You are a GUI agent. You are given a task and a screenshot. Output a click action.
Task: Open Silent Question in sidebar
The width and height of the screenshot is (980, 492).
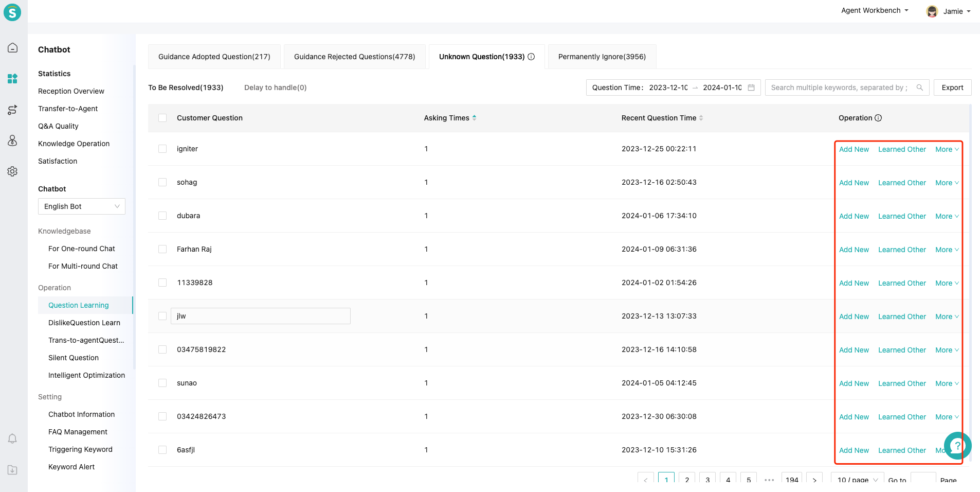pos(74,358)
